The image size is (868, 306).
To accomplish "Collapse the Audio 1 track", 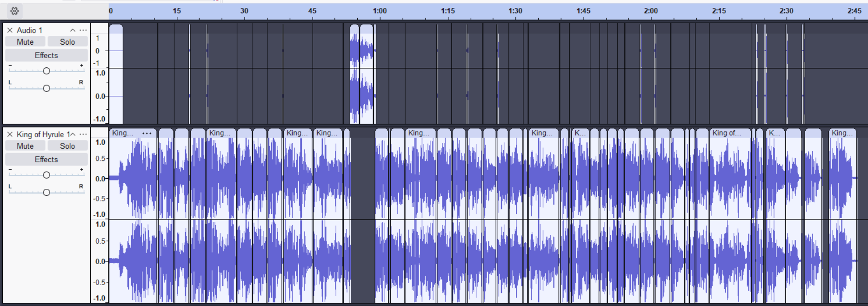I will 73,30.
